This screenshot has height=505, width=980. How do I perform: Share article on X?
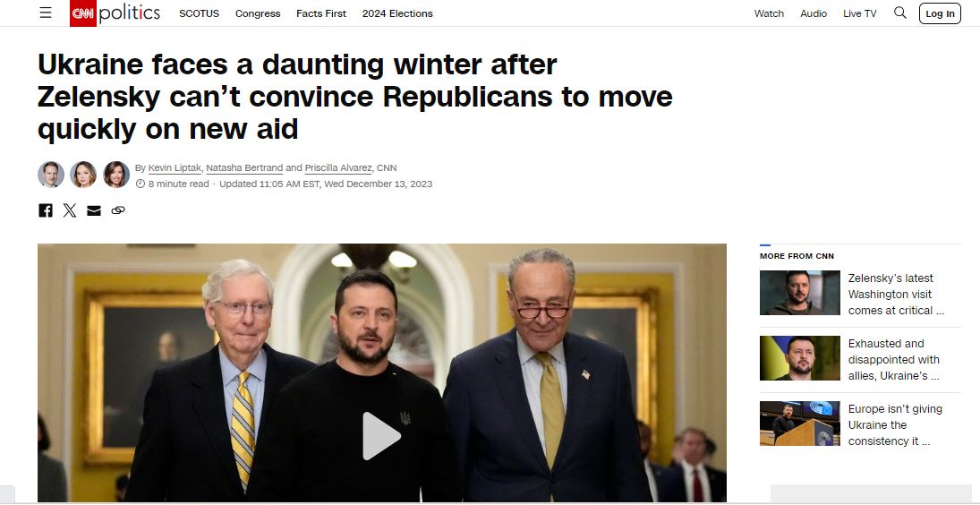tap(70, 210)
